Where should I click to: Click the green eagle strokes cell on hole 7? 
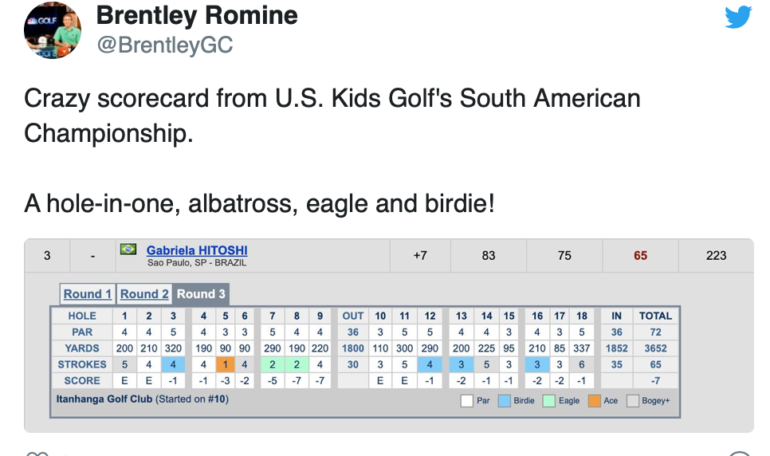pos(272,365)
